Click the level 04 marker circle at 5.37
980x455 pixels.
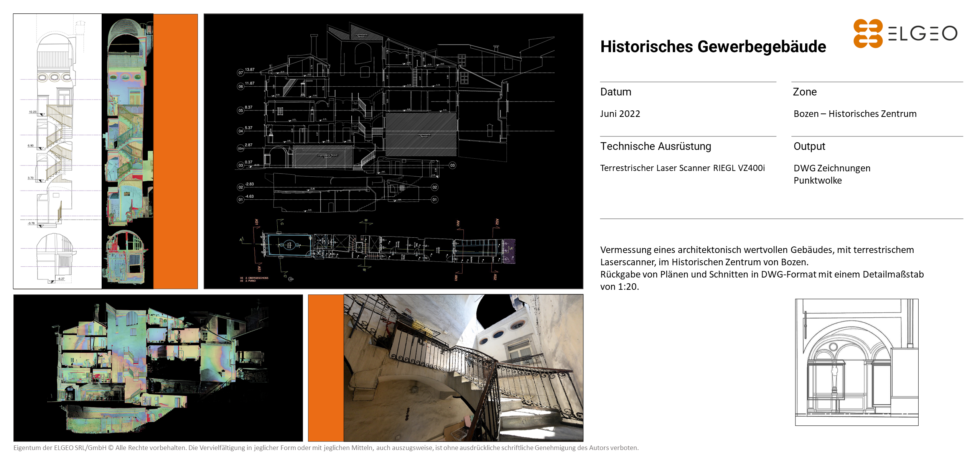240,131
